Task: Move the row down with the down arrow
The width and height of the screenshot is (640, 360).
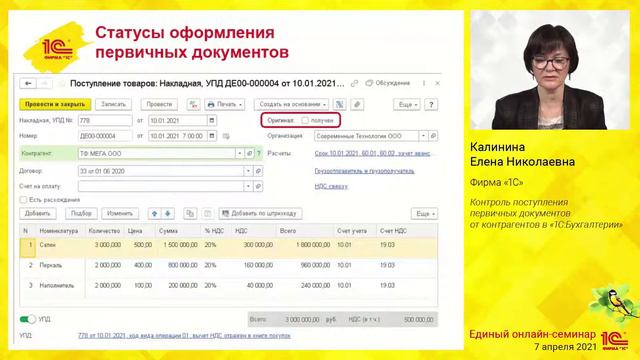Action: click(x=167, y=213)
